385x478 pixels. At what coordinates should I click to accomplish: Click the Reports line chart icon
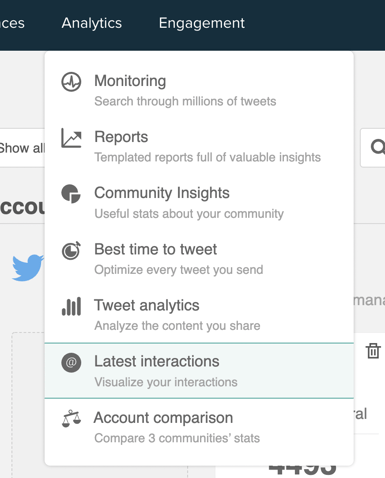click(x=71, y=138)
